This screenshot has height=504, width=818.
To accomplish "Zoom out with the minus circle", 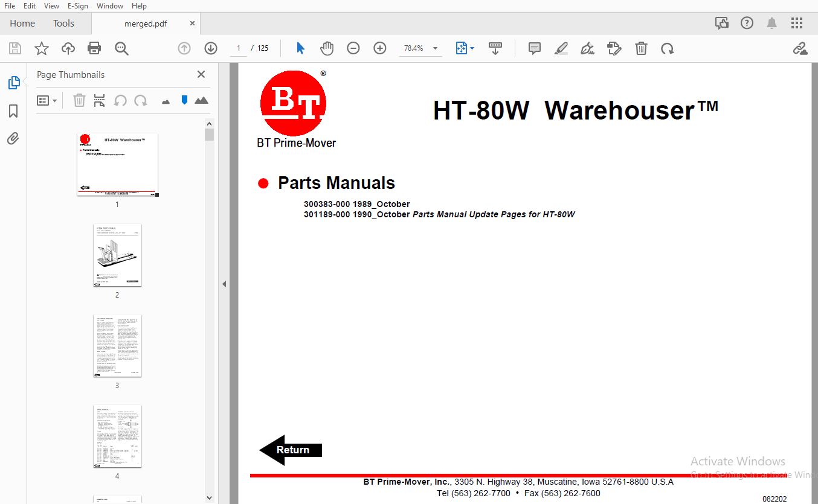I will point(353,48).
